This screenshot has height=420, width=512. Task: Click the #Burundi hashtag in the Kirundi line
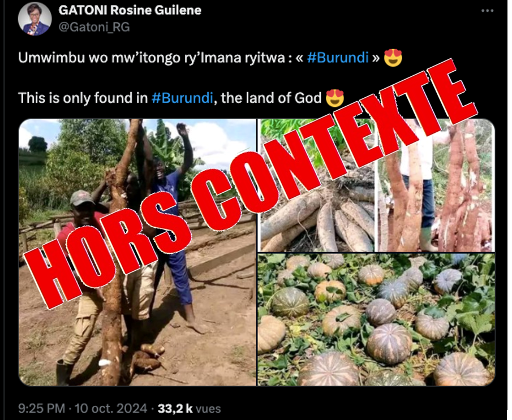[x=338, y=58]
